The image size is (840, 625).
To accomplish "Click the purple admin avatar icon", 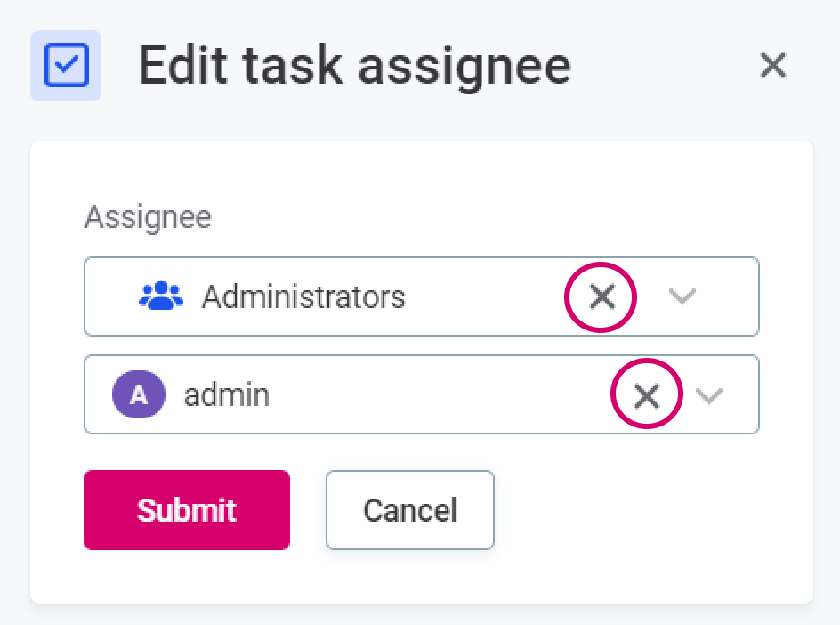I will click(138, 395).
